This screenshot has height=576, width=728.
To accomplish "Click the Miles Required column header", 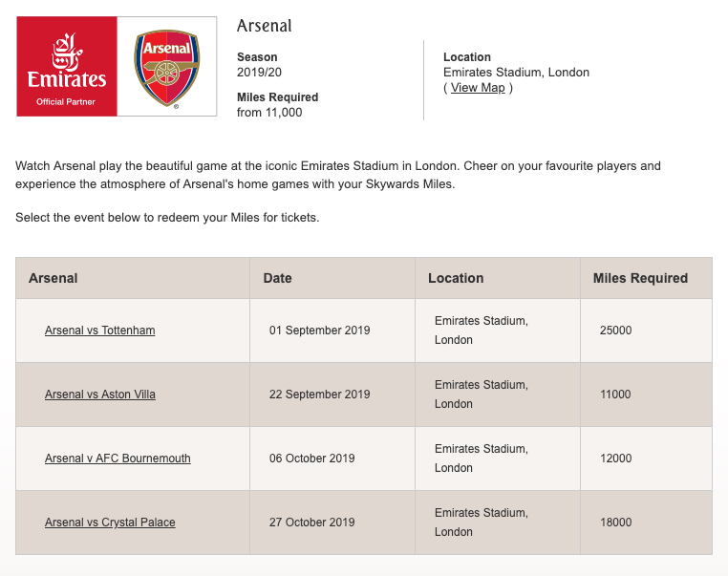I will (640, 278).
